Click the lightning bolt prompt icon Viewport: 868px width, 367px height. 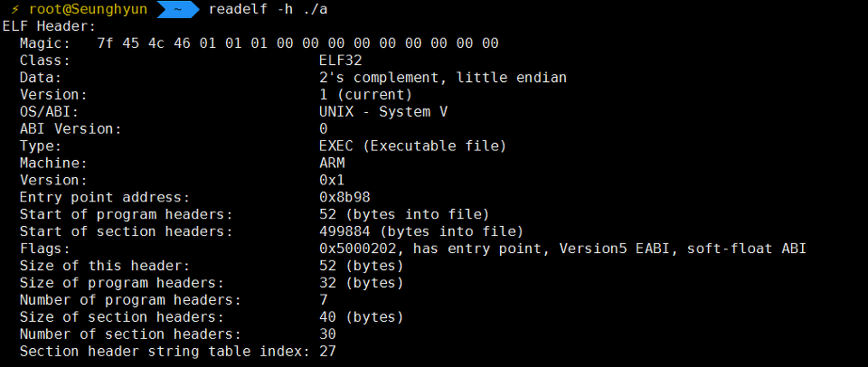[15, 9]
